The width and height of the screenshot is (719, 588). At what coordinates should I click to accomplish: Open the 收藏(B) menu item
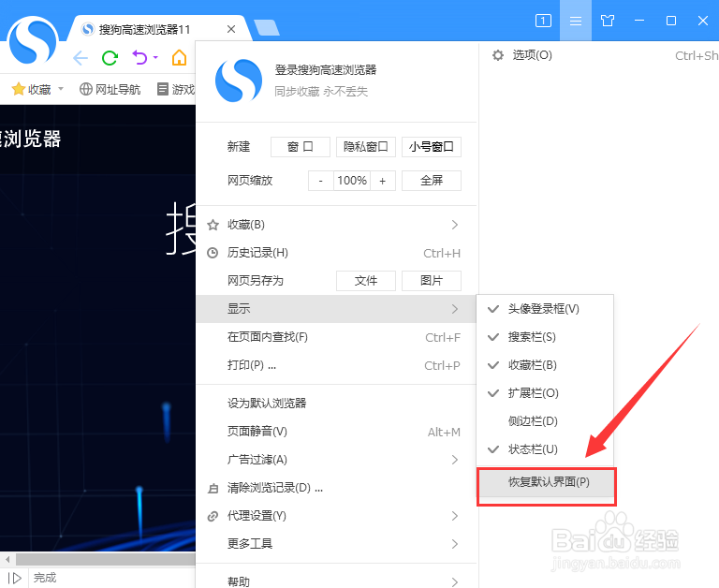(x=336, y=225)
